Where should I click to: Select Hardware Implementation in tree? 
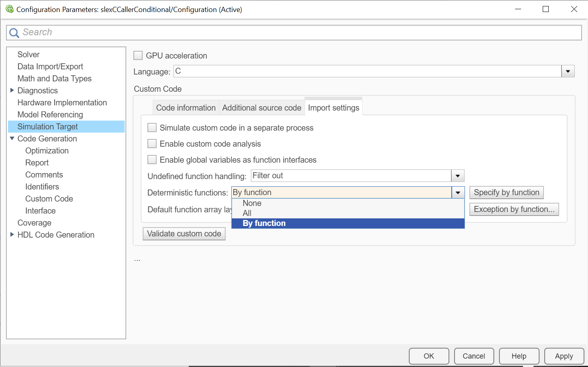pyautogui.click(x=62, y=103)
